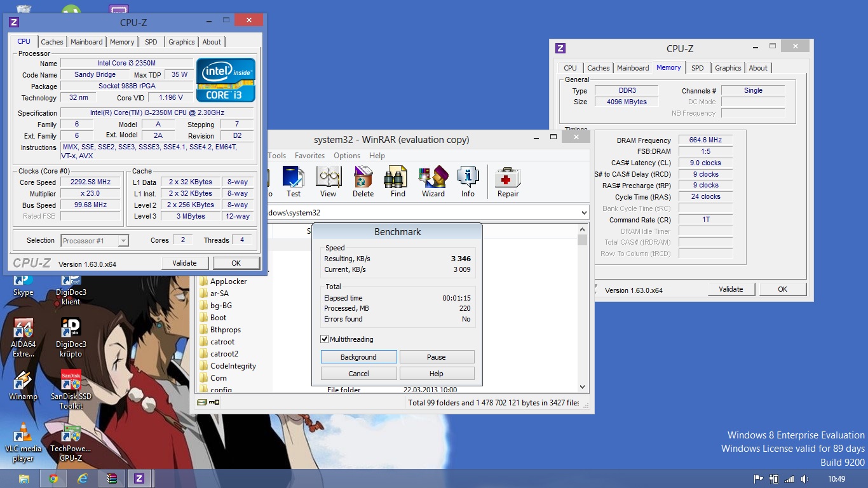This screenshot has width=868, height=488.
Task: Open the WinRAR Options menu
Action: (347, 156)
